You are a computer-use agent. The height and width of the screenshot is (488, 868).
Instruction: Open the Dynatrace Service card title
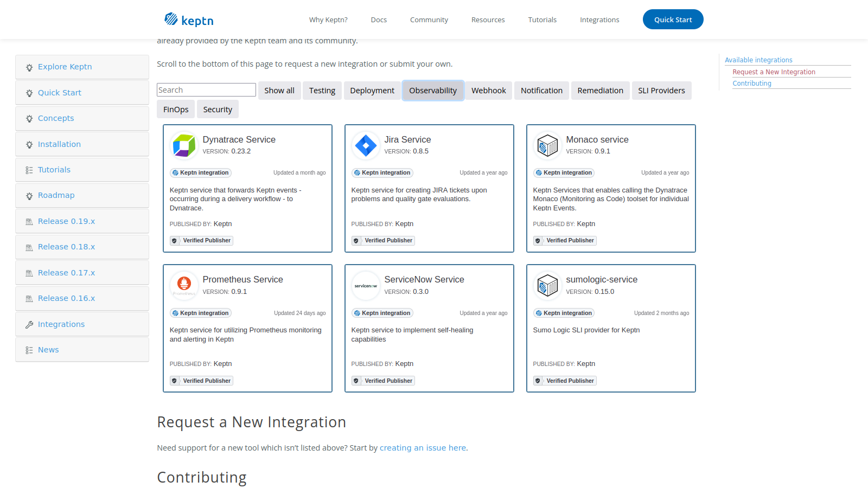point(239,140)
